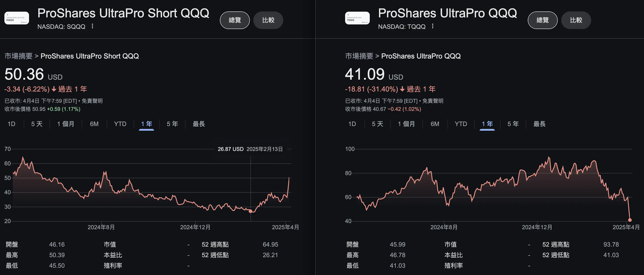This screenshot has width=644, height=275.
Task: Click TQQQ 殖利率 label
Action: point(454,266)
